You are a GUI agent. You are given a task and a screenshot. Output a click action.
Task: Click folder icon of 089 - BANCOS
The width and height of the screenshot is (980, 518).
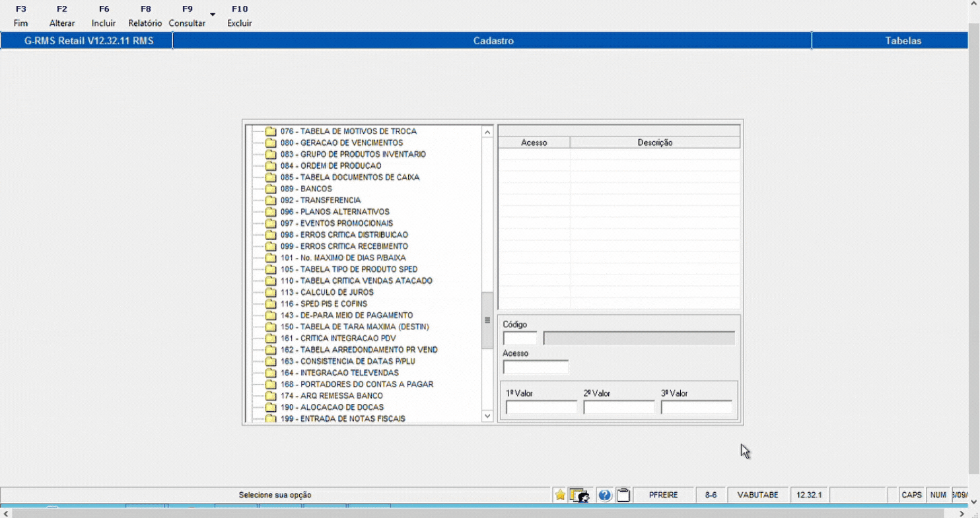pos(271,189)
